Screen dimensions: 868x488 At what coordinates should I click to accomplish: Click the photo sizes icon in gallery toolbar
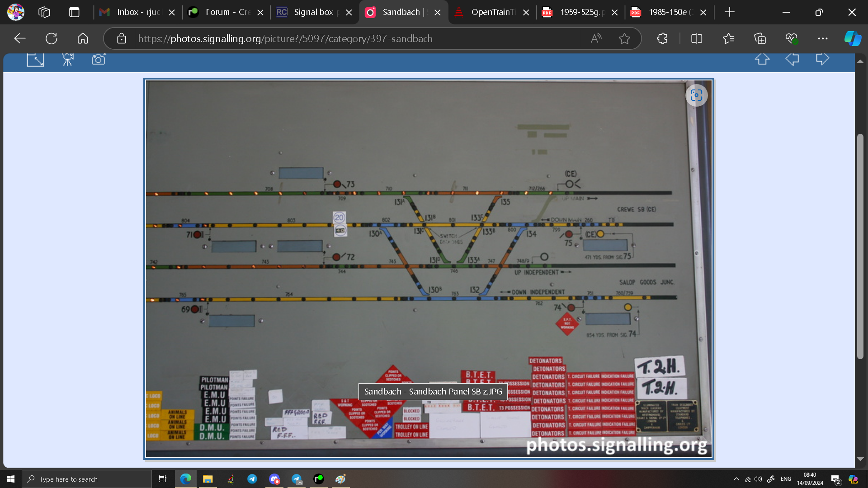(x=35, y=59)
